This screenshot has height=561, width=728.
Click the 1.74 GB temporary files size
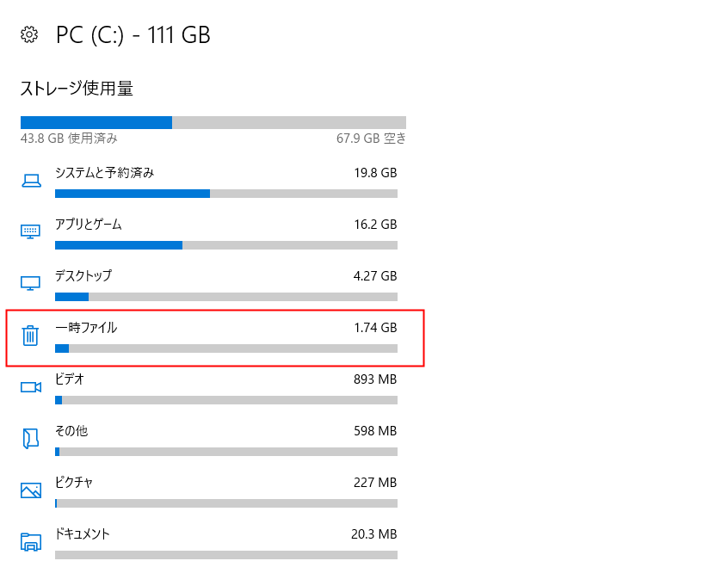click(x=375, y=328)
